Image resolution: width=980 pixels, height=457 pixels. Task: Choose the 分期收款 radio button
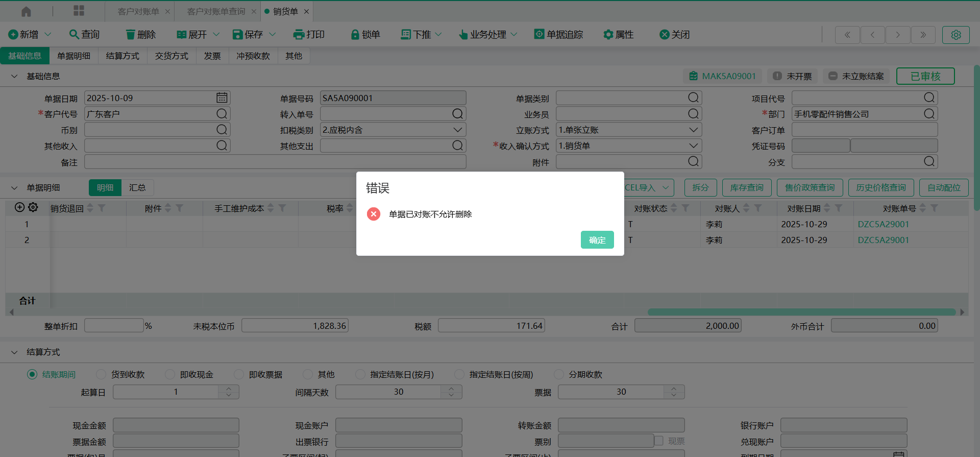pos(559,374)
